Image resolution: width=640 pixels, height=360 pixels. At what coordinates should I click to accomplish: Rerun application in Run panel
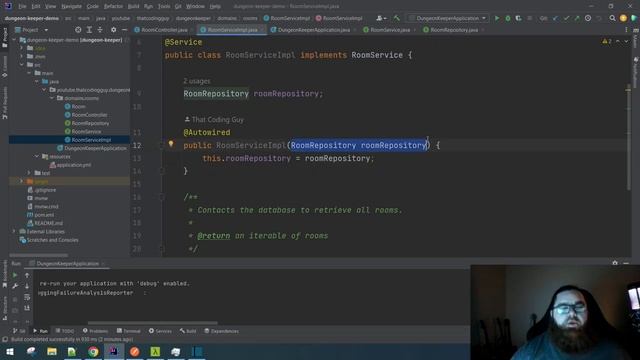[15, 275]
